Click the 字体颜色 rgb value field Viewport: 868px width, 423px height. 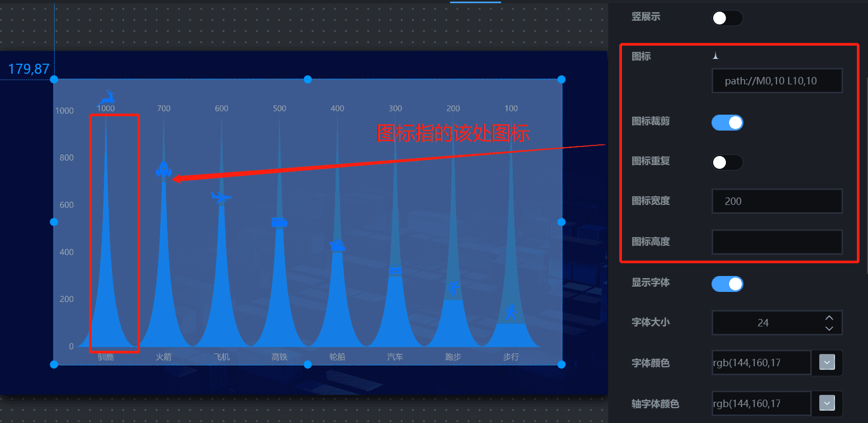point(761,362)
